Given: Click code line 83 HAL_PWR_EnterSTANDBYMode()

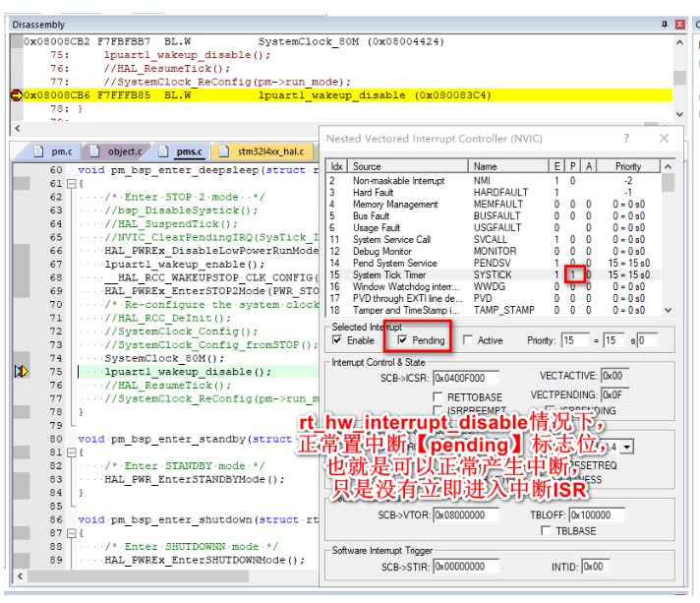Looking at the screenshot, I should pyautogui.click(x=195, y=479).
